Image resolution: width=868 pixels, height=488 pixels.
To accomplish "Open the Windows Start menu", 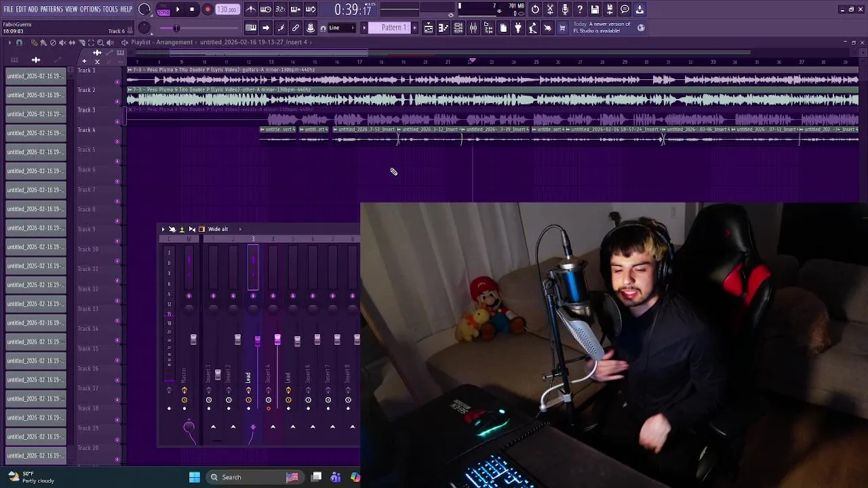I will [195, 477].
